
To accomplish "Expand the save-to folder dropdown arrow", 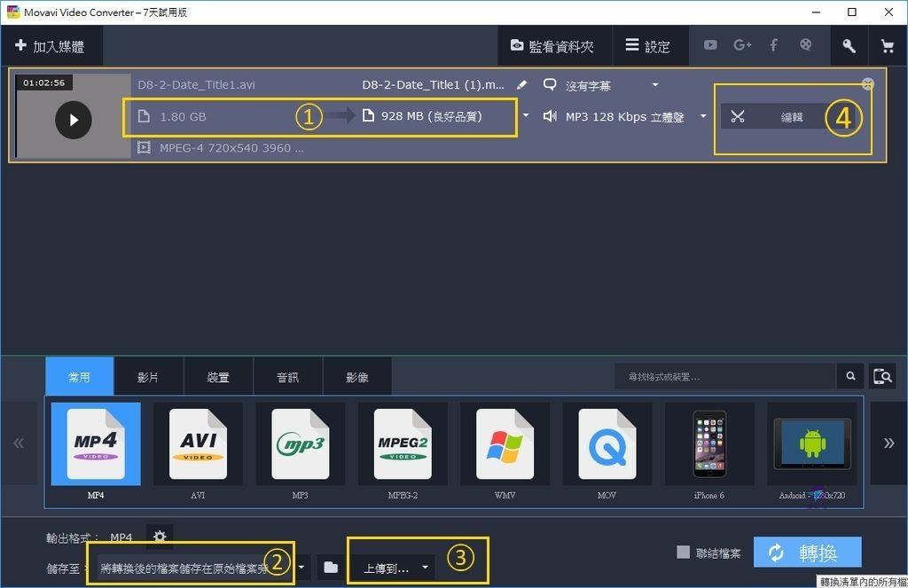I will [301, 567].
